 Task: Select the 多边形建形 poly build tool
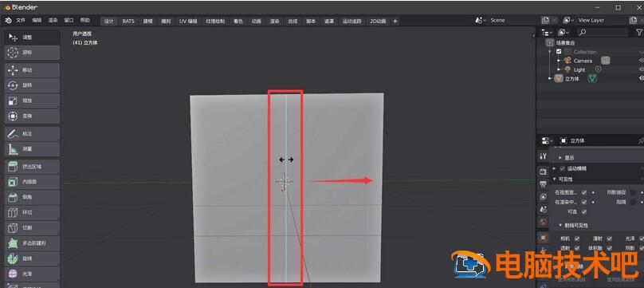click(32, 243)
